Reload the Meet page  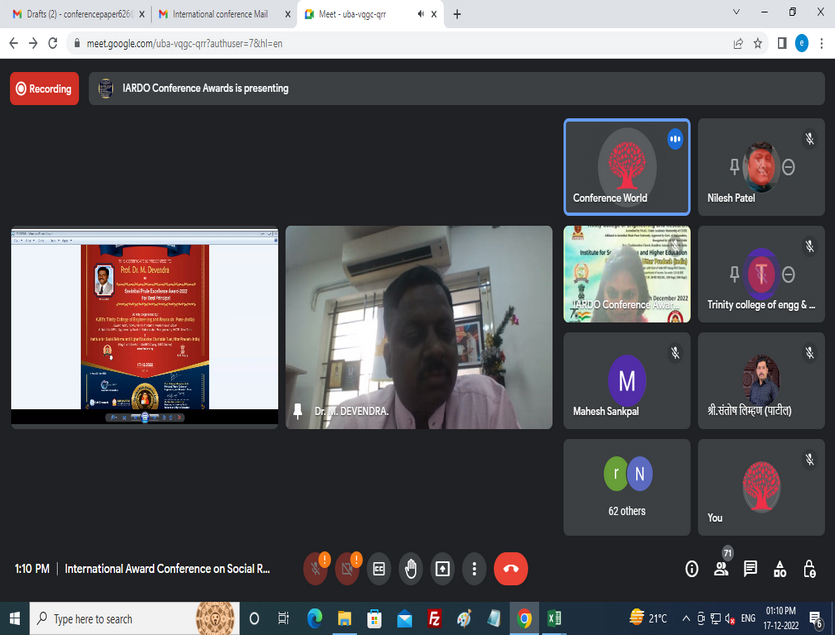point(53,44)
